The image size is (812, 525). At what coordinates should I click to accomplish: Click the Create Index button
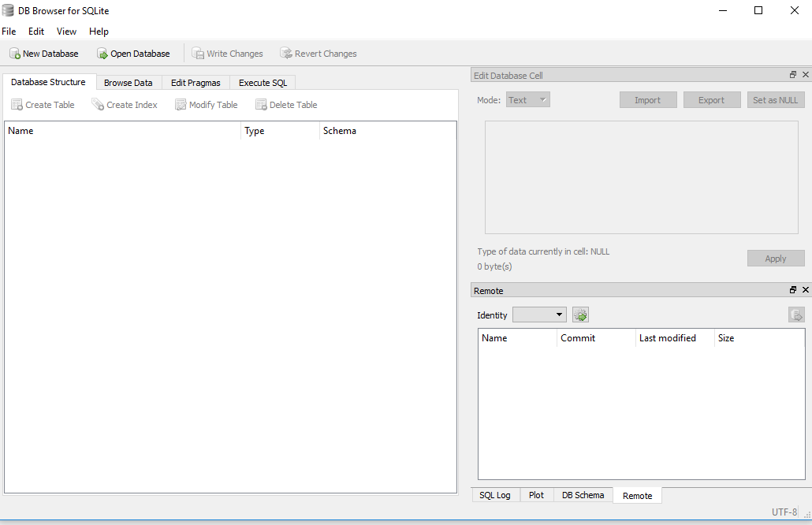(x=125, y=105)
